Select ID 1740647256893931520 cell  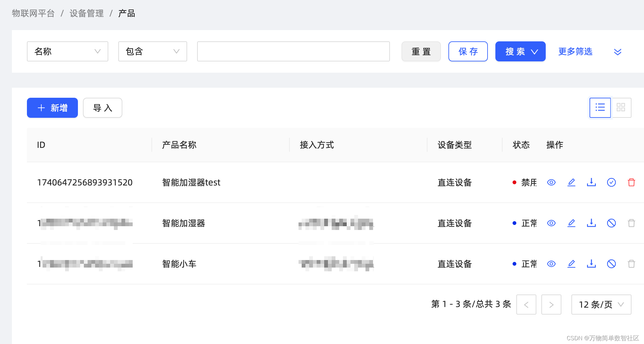(x=85, y=182)
